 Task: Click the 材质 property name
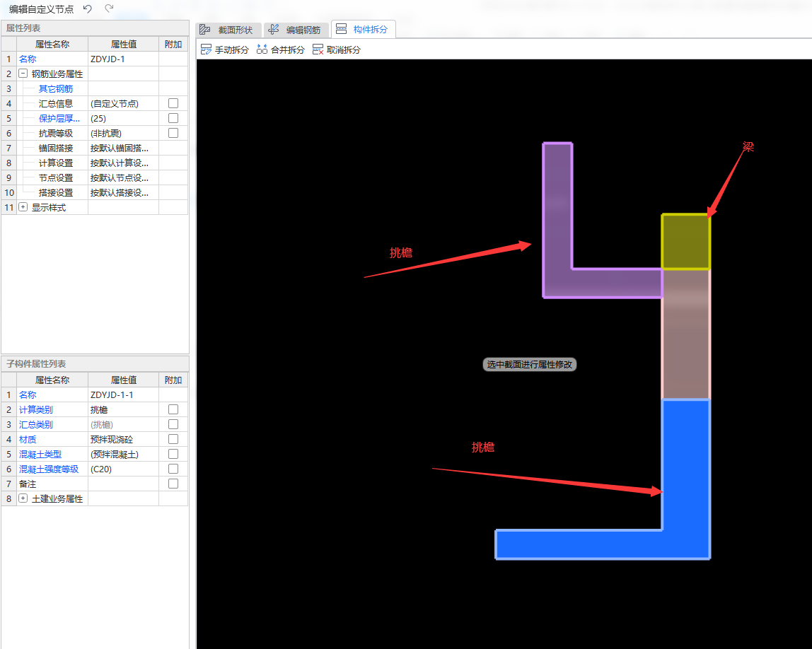pyautogui.click(x=28, y=440)
